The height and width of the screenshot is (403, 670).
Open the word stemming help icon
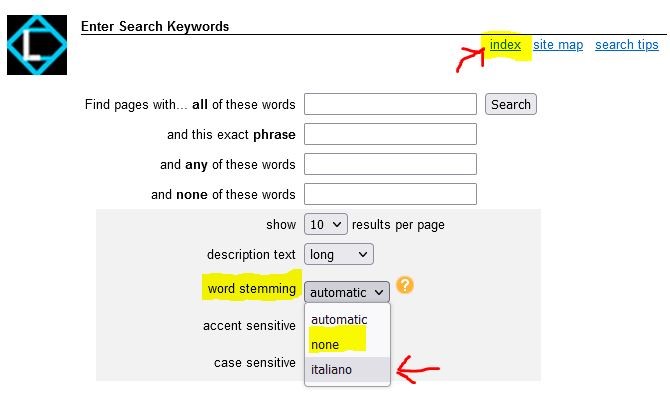(405, 285)
